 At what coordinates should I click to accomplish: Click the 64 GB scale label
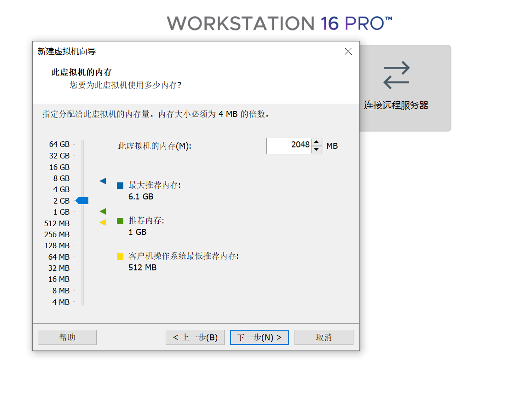coord(59,144)
